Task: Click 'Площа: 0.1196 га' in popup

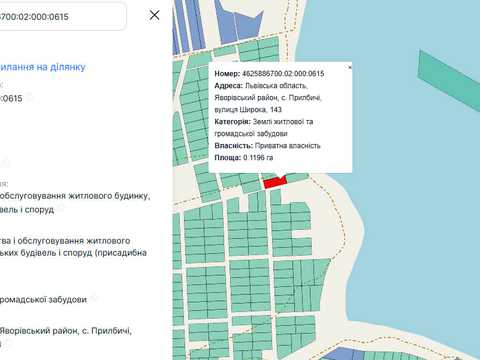Action: click(244, 158)
